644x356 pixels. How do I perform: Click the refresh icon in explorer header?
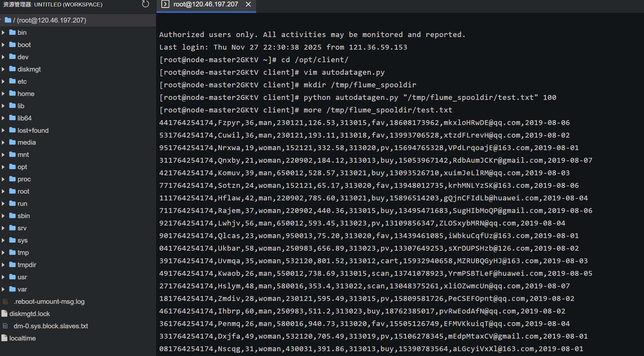[145, 4]
